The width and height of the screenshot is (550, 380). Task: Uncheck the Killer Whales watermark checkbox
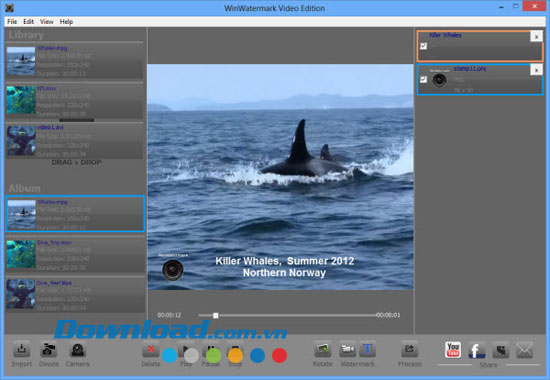[x=424, y=46]
